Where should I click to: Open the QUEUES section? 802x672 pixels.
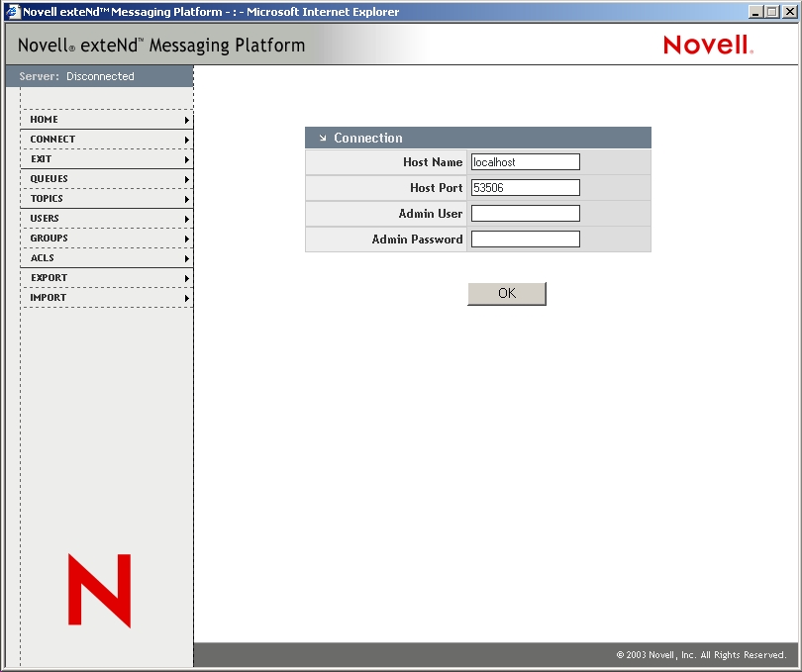(106, 179)
